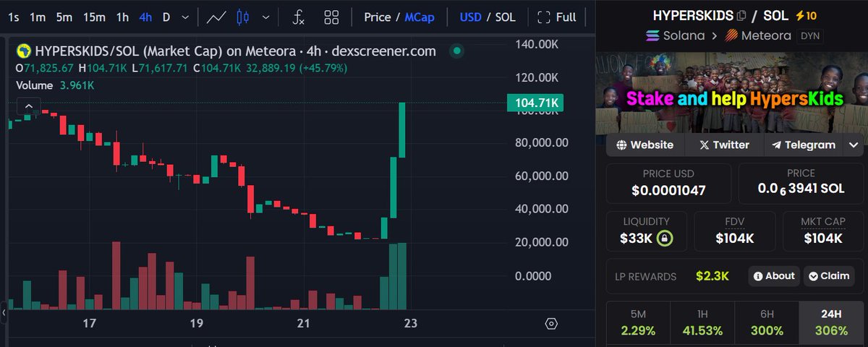Click the date label 21 on time axis
This screenshot has height=347, width=868.
coord(304,323)
